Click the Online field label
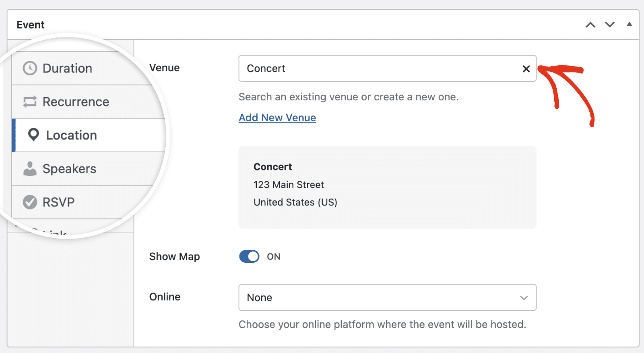The image size is (644, 353). click(165, 297)
